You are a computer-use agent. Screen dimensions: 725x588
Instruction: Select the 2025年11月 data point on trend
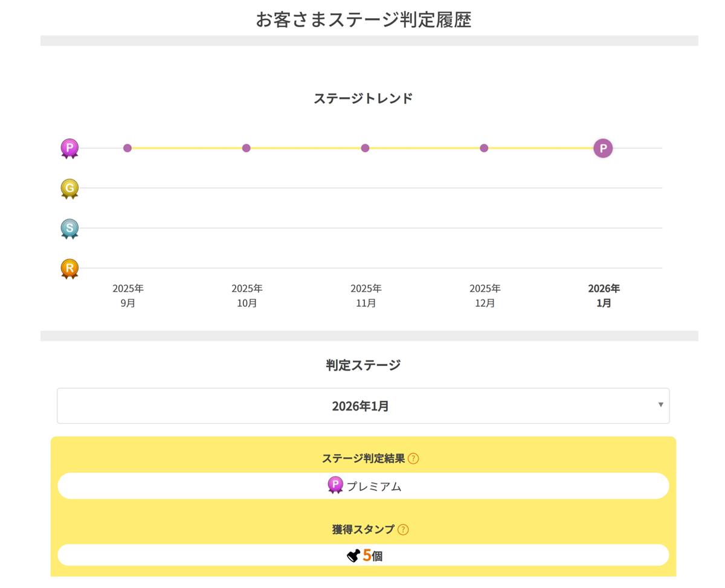[x=365, y=148]
